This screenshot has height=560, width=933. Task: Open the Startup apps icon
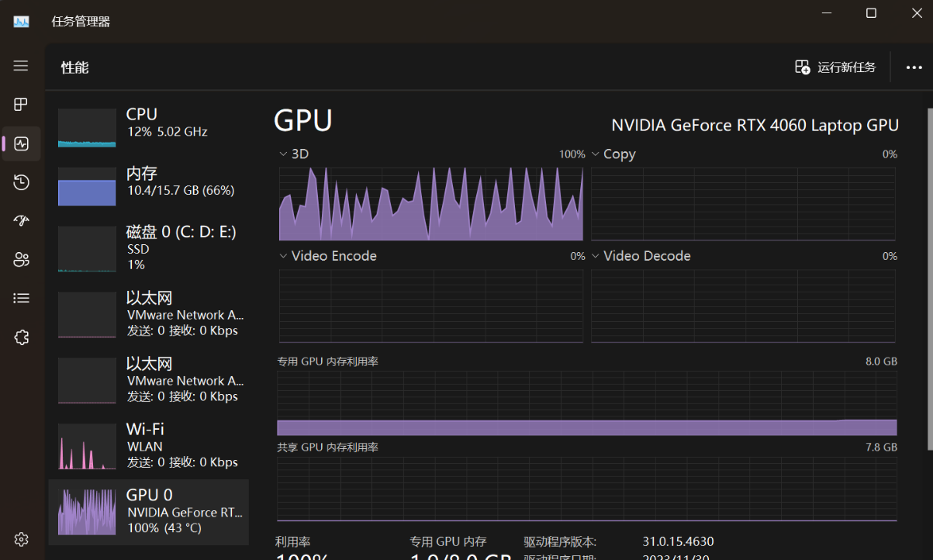(x=21, y=221)
